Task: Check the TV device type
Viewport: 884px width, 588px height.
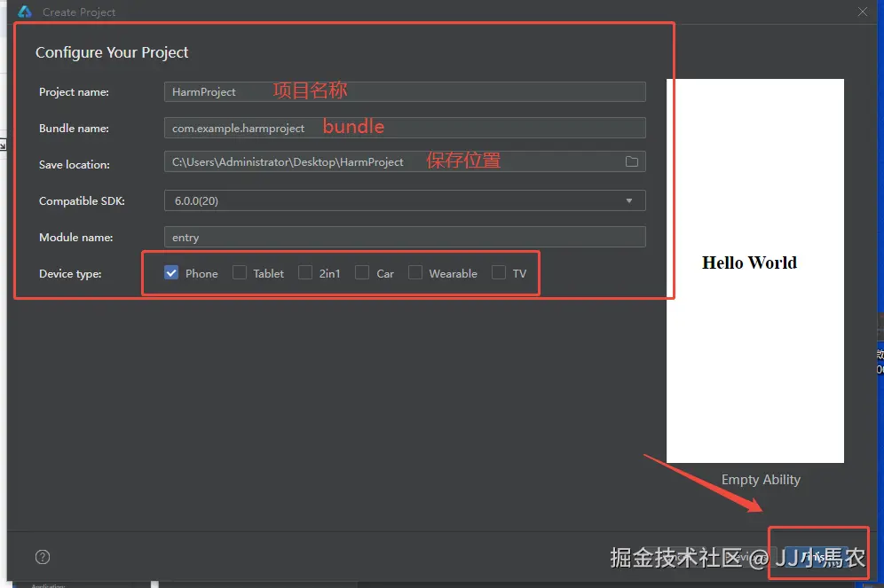Action: pyautogui.click(x=497, y=272)
